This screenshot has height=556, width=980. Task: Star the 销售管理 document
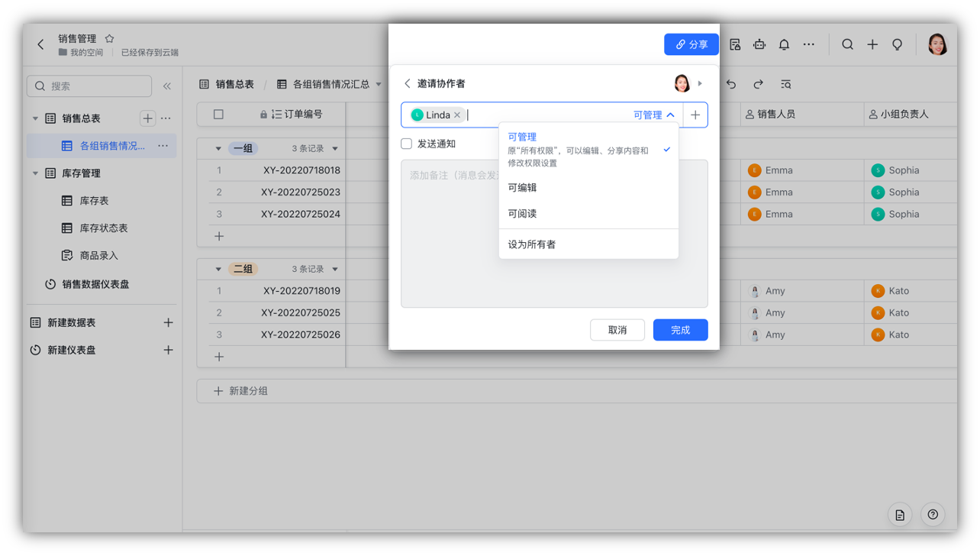pyautogui.click(x=109, y=38)
